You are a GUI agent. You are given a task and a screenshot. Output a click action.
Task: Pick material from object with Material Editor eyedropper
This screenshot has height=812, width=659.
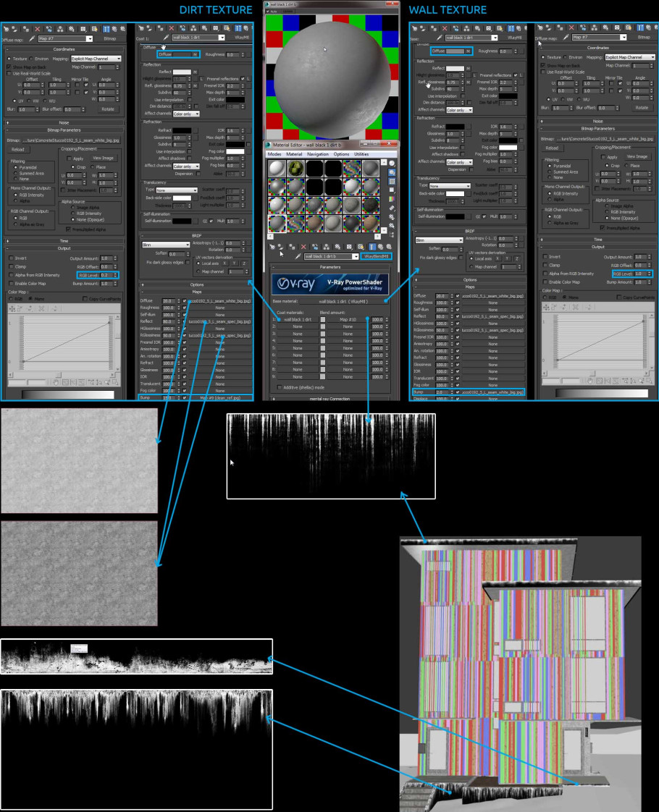298,256
